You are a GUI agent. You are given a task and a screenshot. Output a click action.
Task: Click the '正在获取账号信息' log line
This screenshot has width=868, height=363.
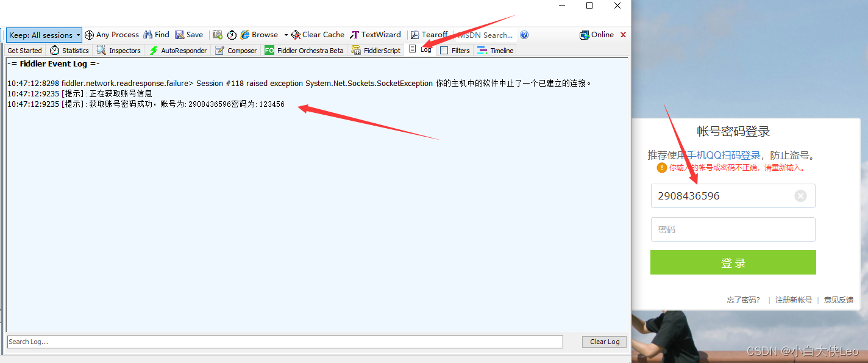tap(80, 94)
